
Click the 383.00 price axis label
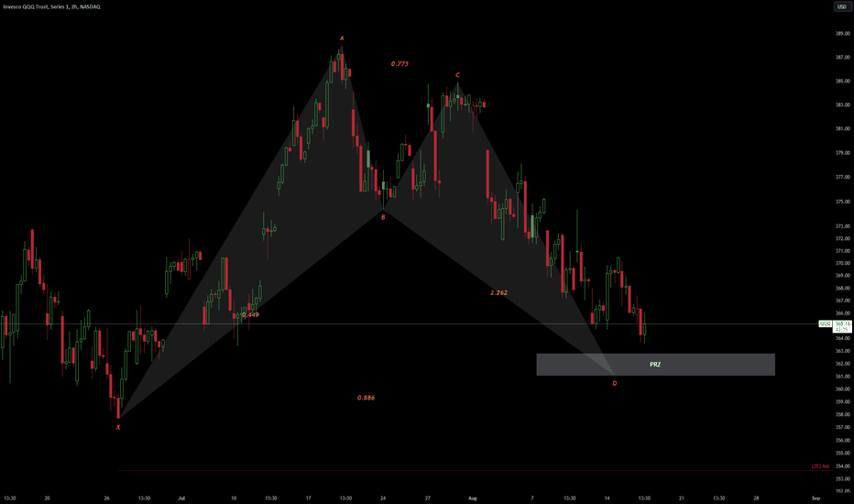[843, 104]
